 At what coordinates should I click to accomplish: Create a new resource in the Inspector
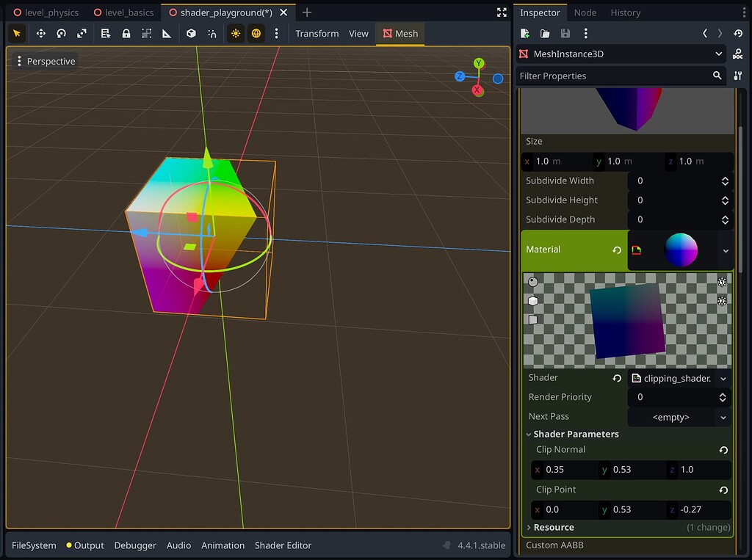[524, 33]
